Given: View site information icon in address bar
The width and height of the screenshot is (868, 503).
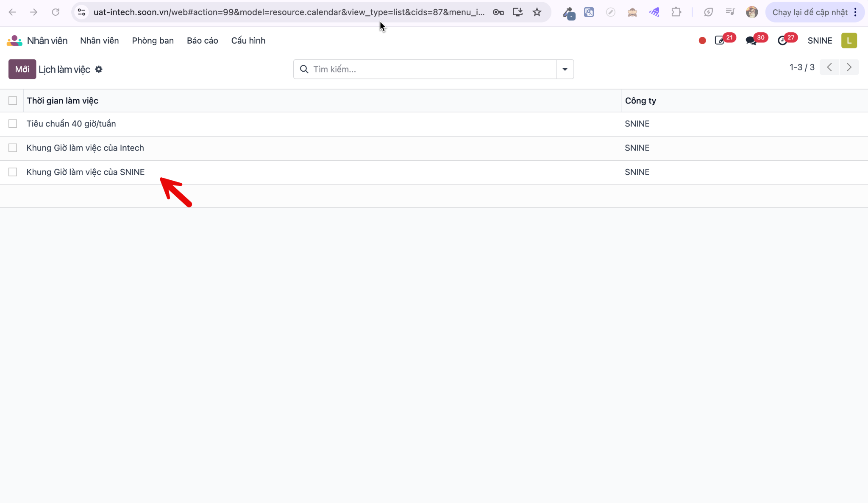Looking at the screenshot, I should pyautogui.click(x=82, y=12).
